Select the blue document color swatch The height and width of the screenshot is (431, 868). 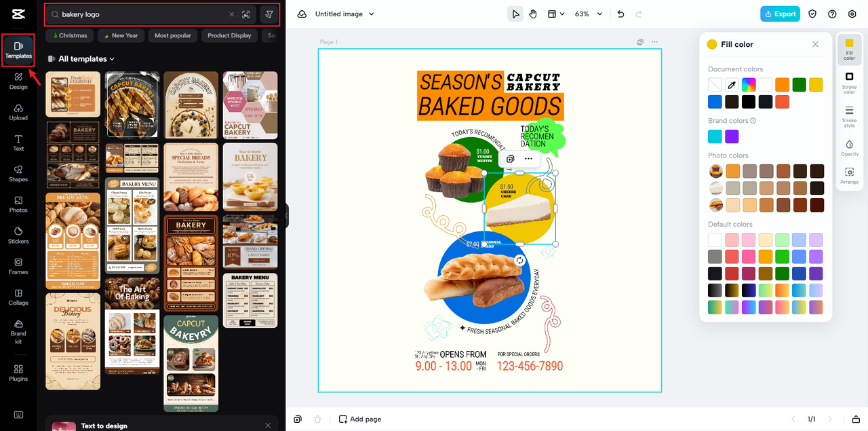pos(715,102)
